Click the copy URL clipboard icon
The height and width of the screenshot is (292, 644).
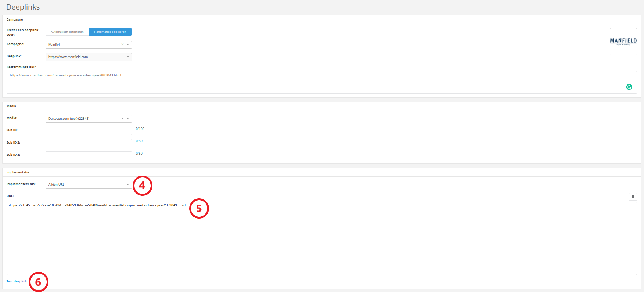tap(633, 197)
